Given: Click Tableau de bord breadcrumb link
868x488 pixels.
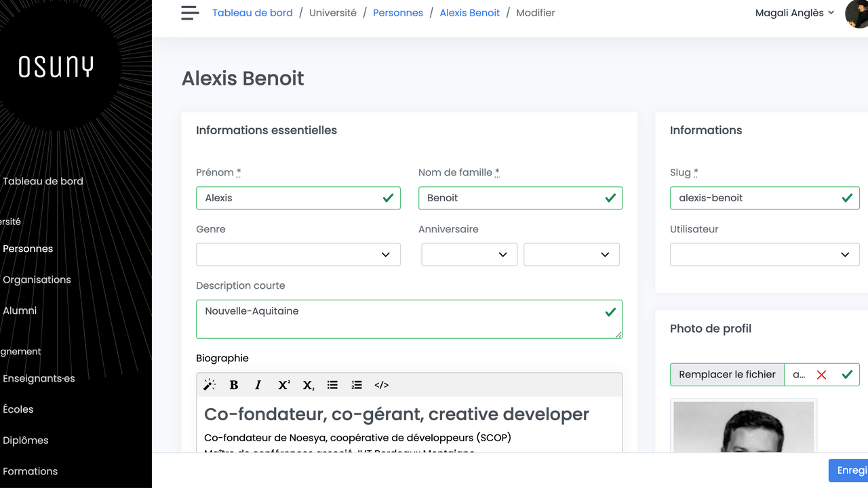Looking at the screenshot, I should pos(252,13).
